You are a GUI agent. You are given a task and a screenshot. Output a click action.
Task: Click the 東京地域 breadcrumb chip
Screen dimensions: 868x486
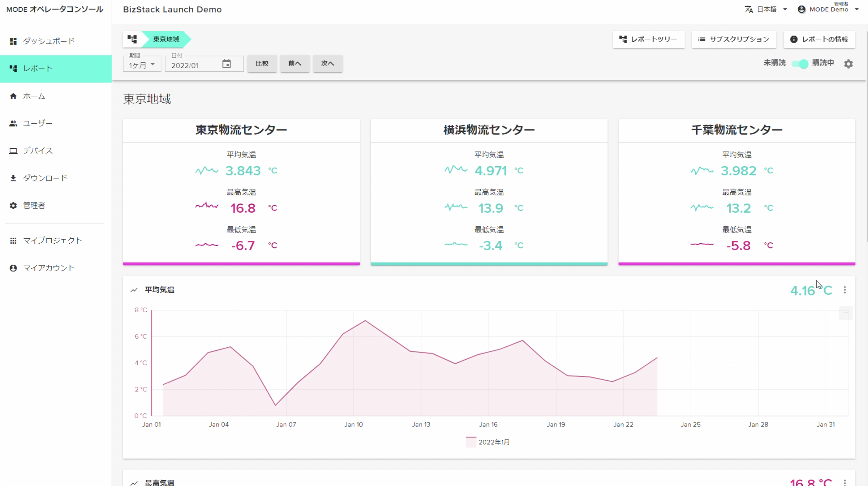166,39
